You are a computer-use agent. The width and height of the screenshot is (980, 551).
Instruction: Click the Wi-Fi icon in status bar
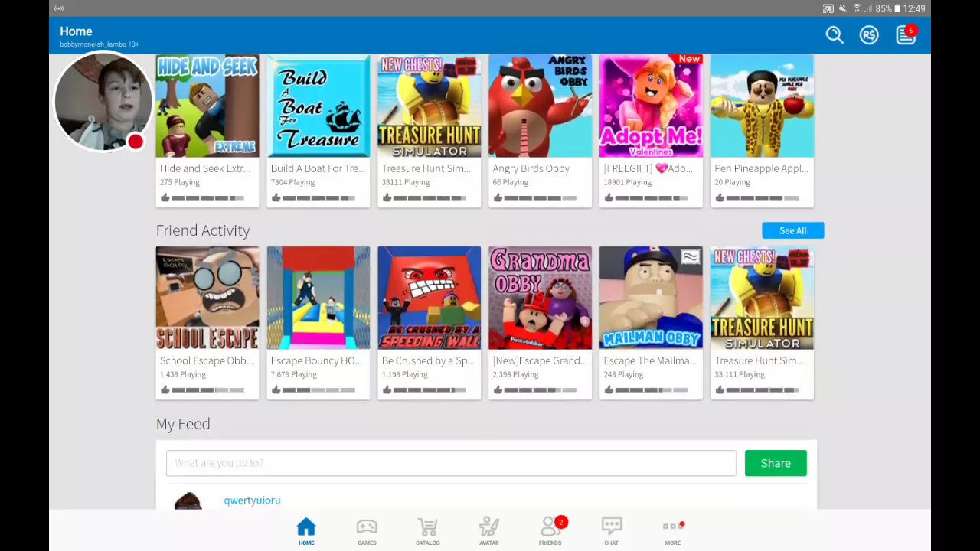tap(857, 8)
